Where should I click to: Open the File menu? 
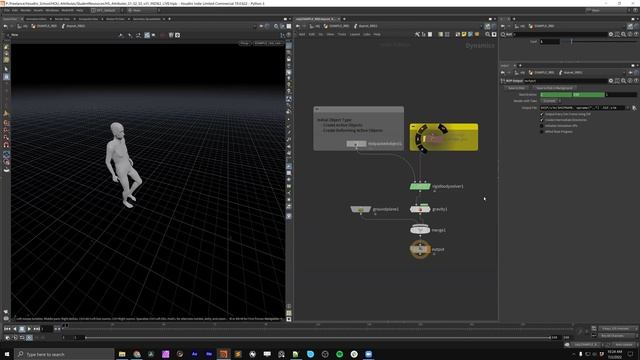coord(7,10)
